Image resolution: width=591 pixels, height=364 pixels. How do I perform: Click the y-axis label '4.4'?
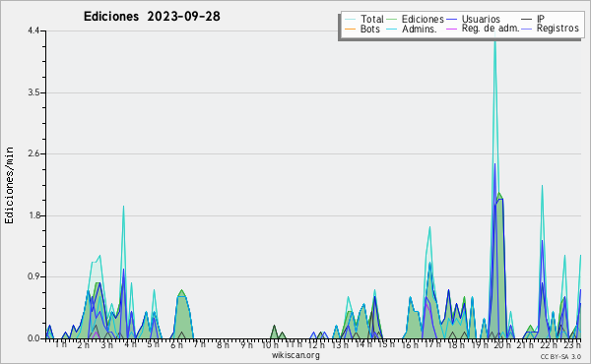coord(33,30)
